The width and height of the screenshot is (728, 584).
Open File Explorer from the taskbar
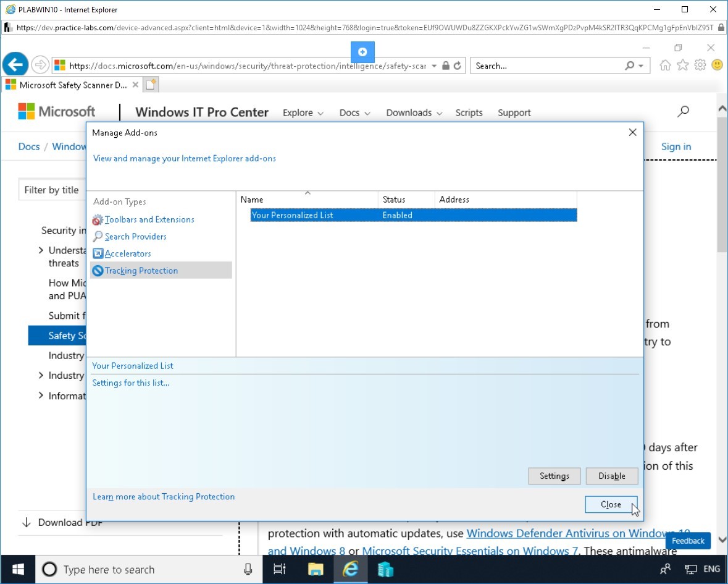pos(316,569)
